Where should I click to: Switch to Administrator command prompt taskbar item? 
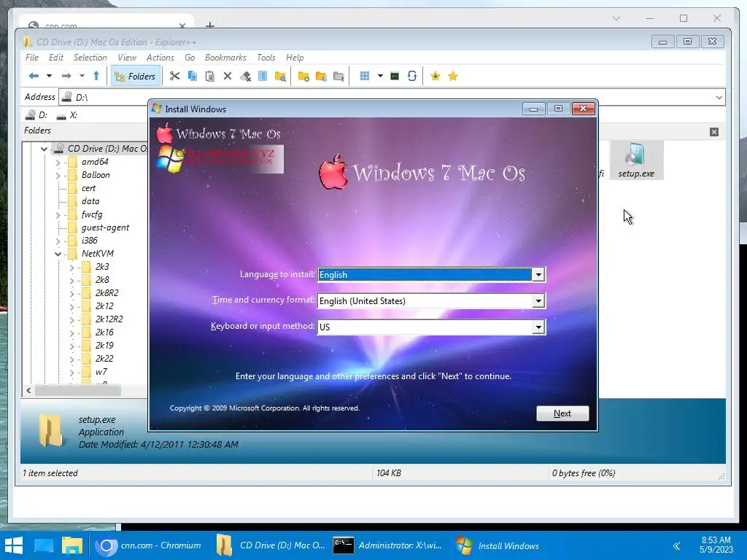tap(388, 545)
